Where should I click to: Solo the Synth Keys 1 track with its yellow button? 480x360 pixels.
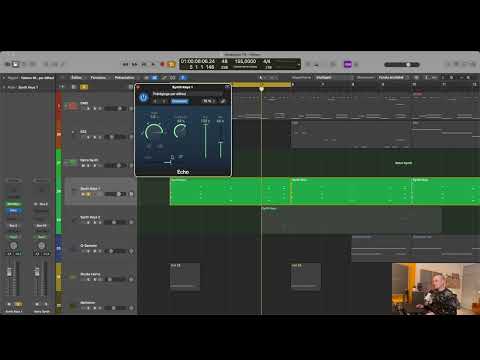(89, 194)
